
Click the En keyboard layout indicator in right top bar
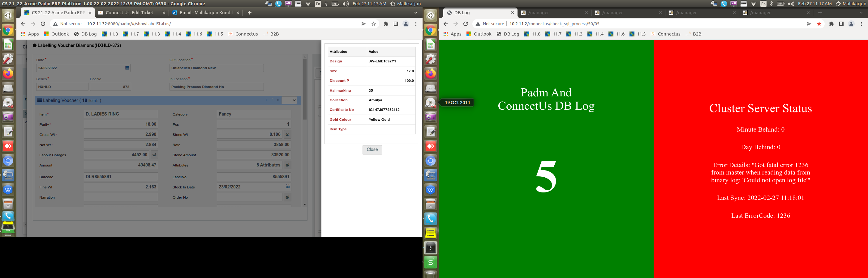pyautogui.click(x=763, y=4)
